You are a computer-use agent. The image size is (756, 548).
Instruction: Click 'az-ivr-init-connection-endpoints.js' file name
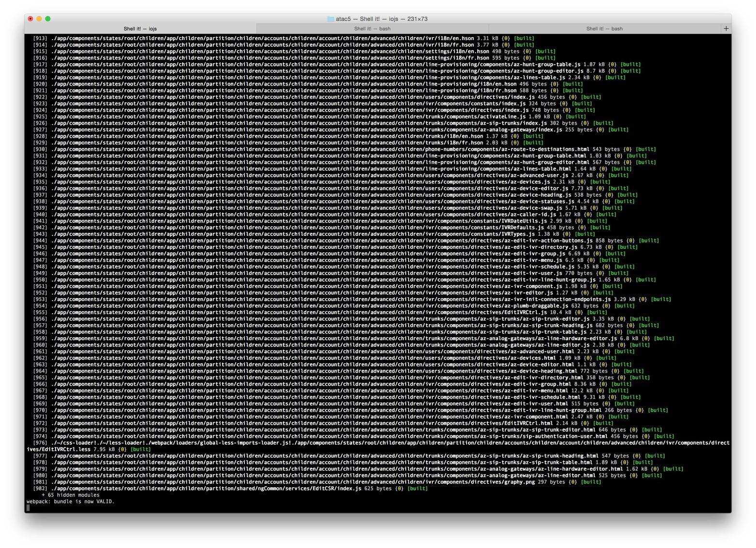(x=557, y=299)
